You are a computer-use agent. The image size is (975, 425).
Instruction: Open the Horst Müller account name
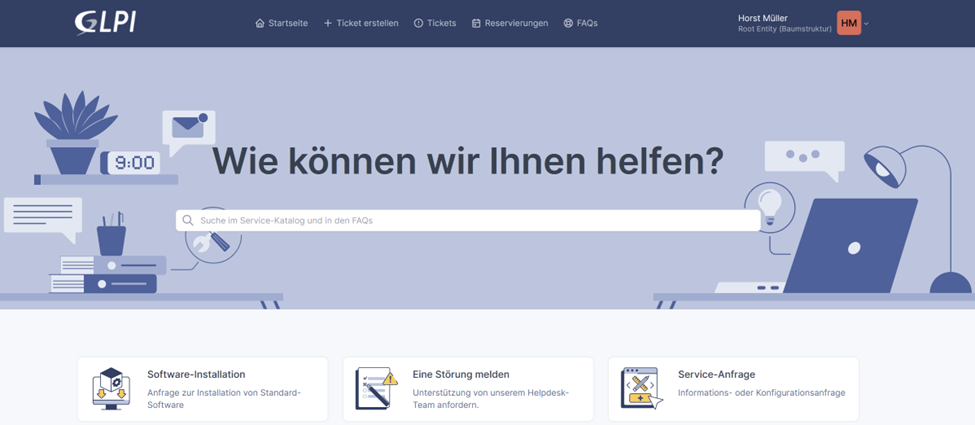click(x=763, y=18)
